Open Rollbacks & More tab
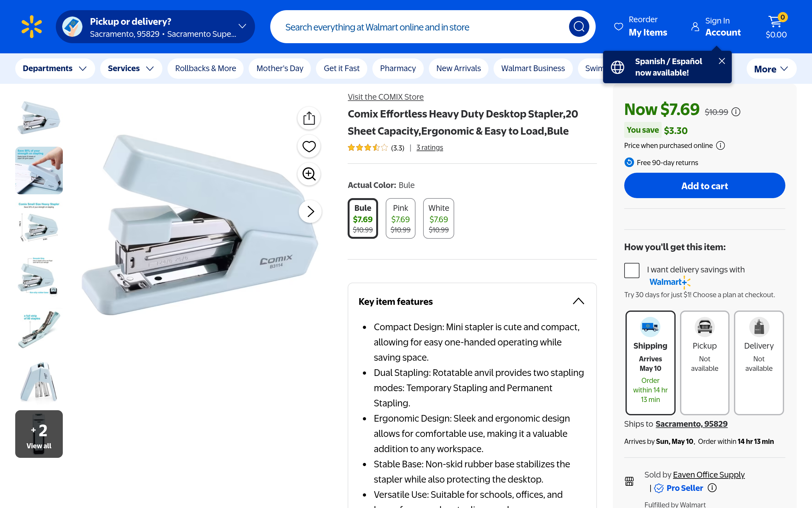 [x=206, y=69]
